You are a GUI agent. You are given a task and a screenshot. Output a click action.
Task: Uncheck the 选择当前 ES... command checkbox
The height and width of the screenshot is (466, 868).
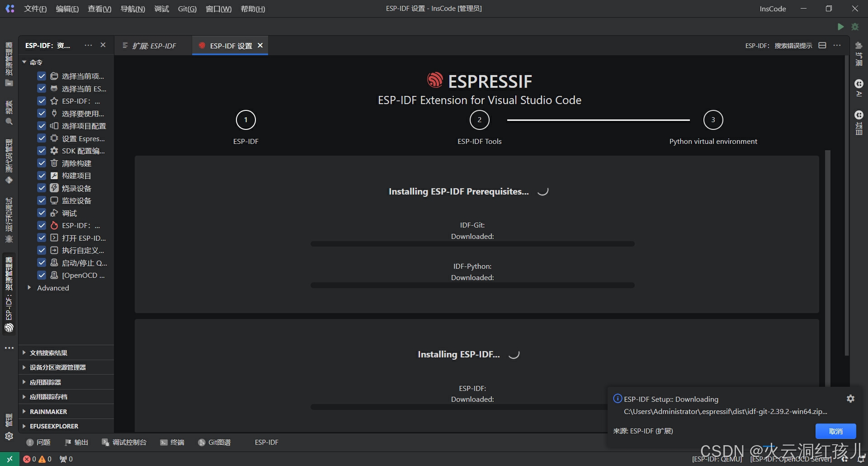(42, 88)
